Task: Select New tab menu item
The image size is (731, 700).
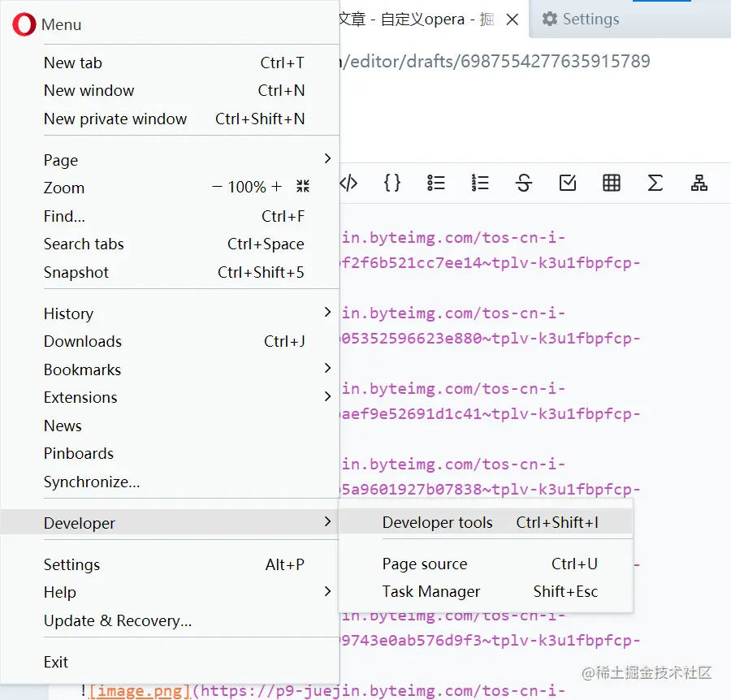Action: pyautogui.click(x=171, y=63)
